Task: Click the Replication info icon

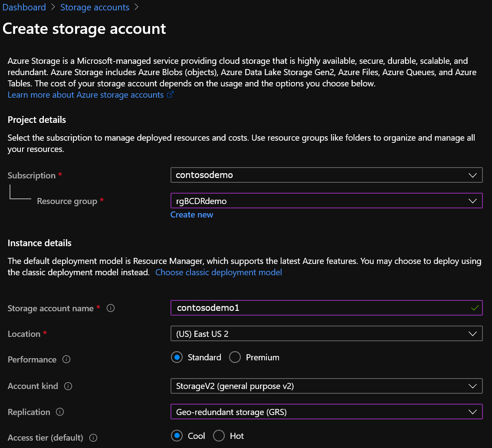Action: click(x=60, y=412)
